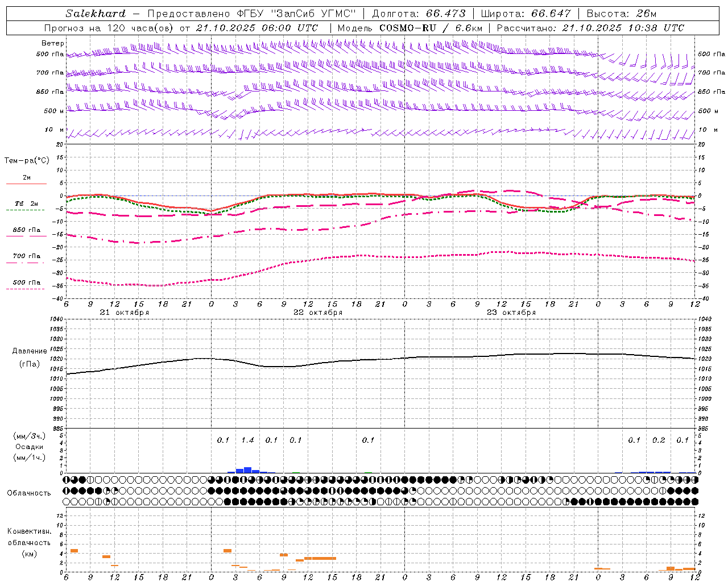Select the red 2м temperature legend line

coord(26,184)
